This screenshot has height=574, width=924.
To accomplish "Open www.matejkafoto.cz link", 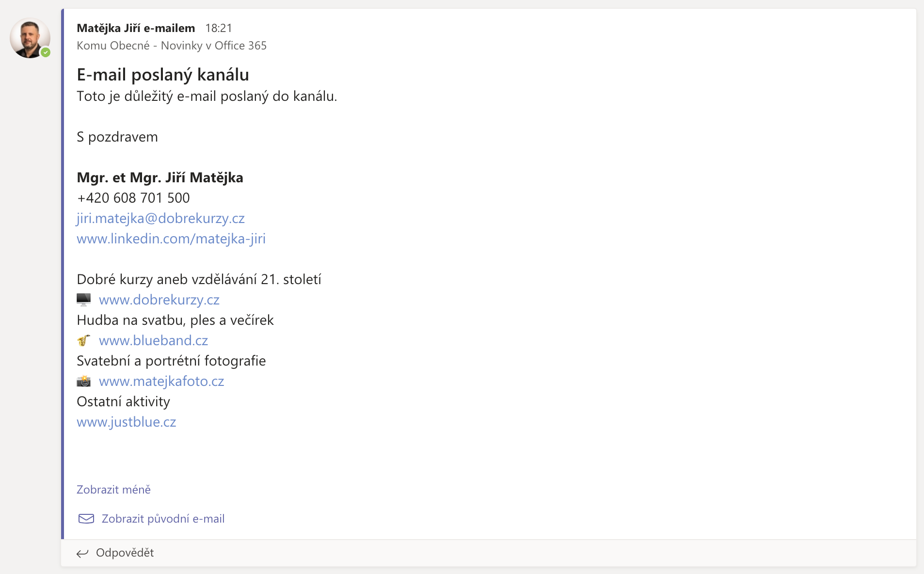I will (x=161, y=382).
